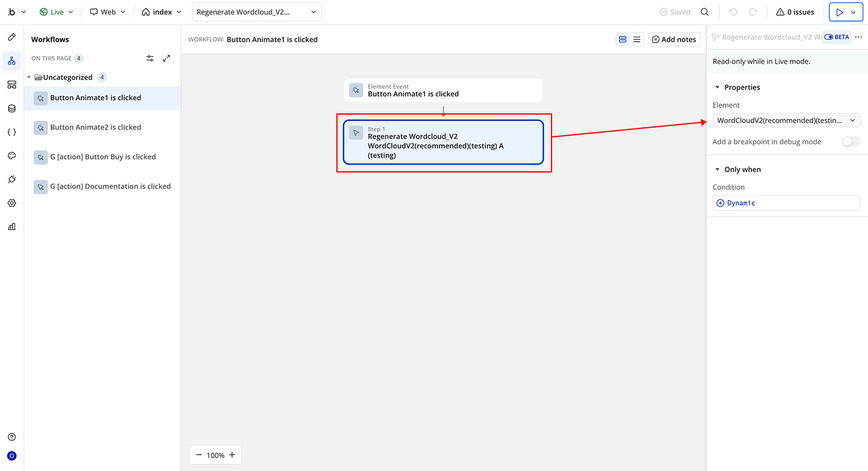Click the Undo arrow
Viewport: 868px width, 471px height.
733,12
